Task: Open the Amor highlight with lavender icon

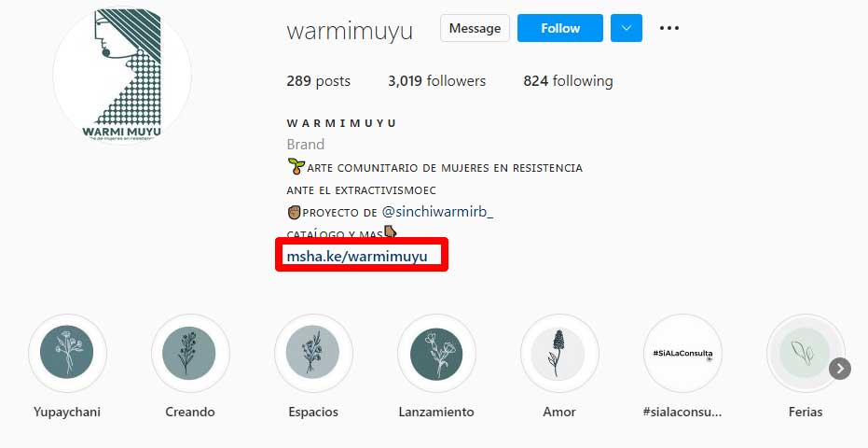Action: coord(559,353)
